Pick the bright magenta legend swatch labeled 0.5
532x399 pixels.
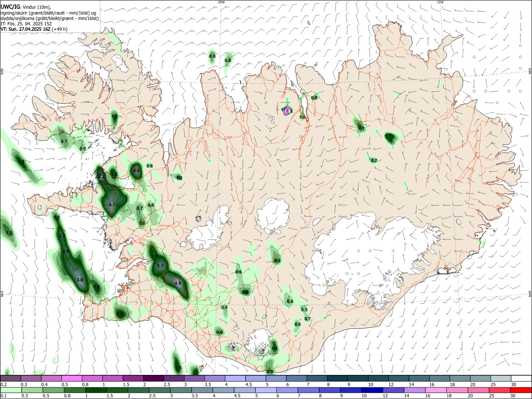71,379
